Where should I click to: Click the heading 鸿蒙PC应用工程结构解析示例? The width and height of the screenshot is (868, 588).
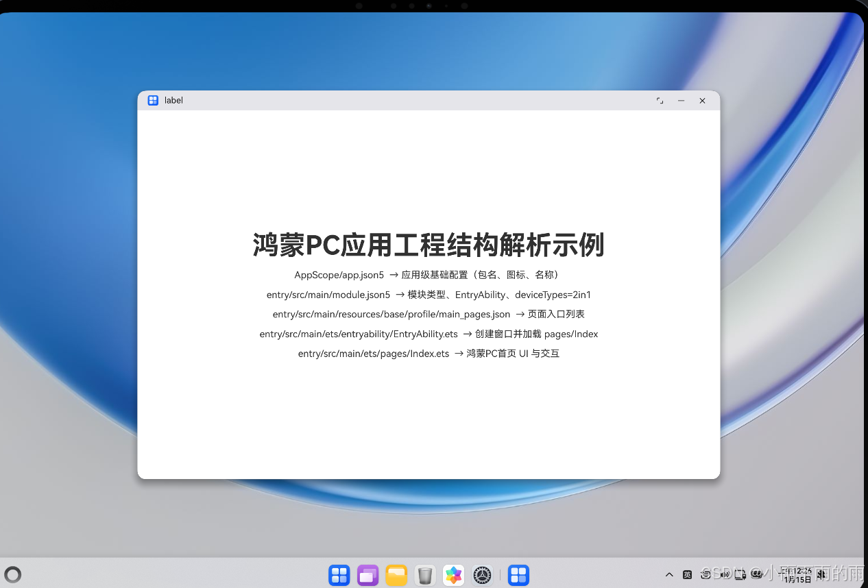(x=429, y=245)
